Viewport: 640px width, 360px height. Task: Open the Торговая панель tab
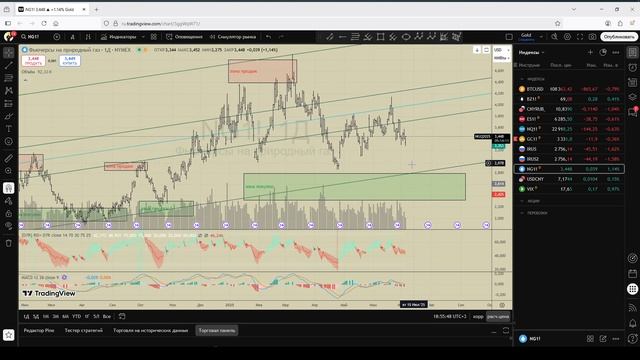[x=217, y=330]
